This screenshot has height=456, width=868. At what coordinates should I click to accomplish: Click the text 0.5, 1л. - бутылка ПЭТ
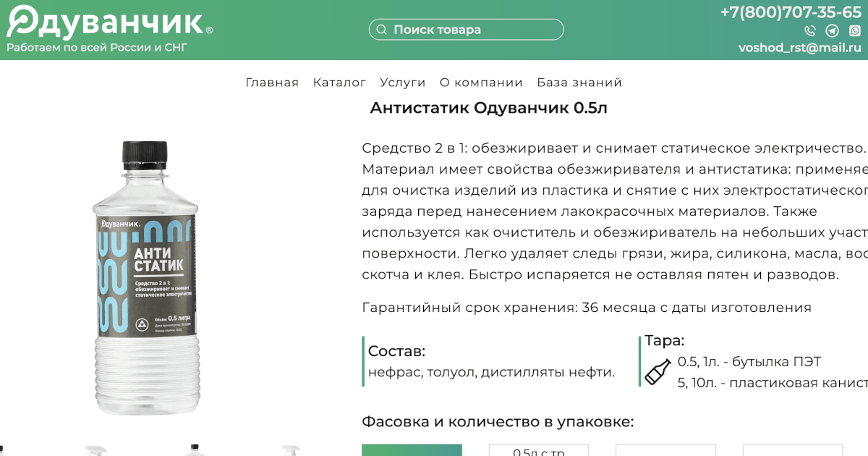[749, 362]
